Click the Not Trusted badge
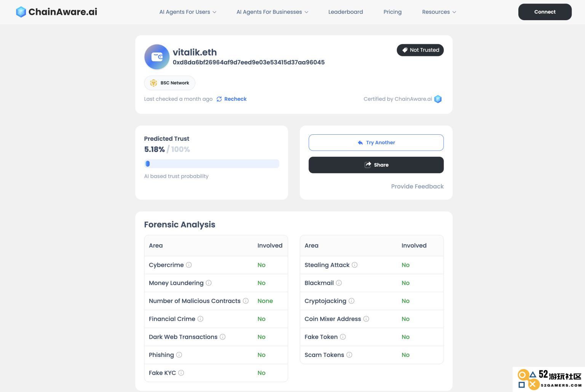This screenshot has width=585, height=392. pos(420,50)
